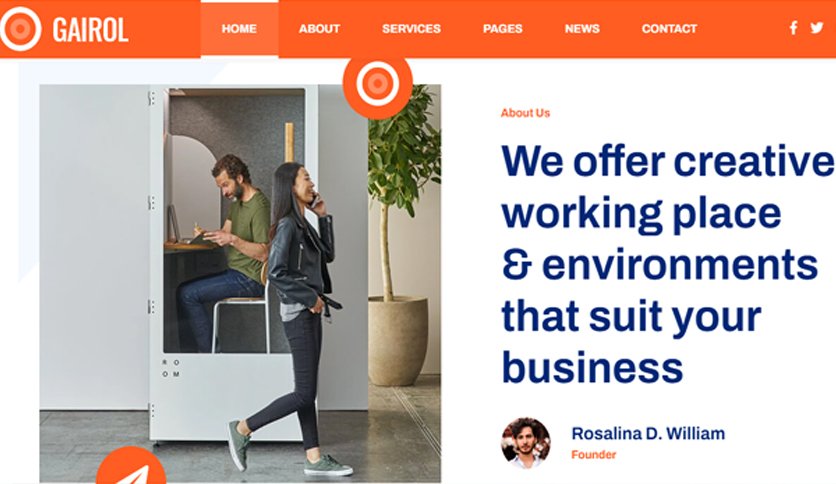
Task: Open the NEWS menu
Action: 582,29
